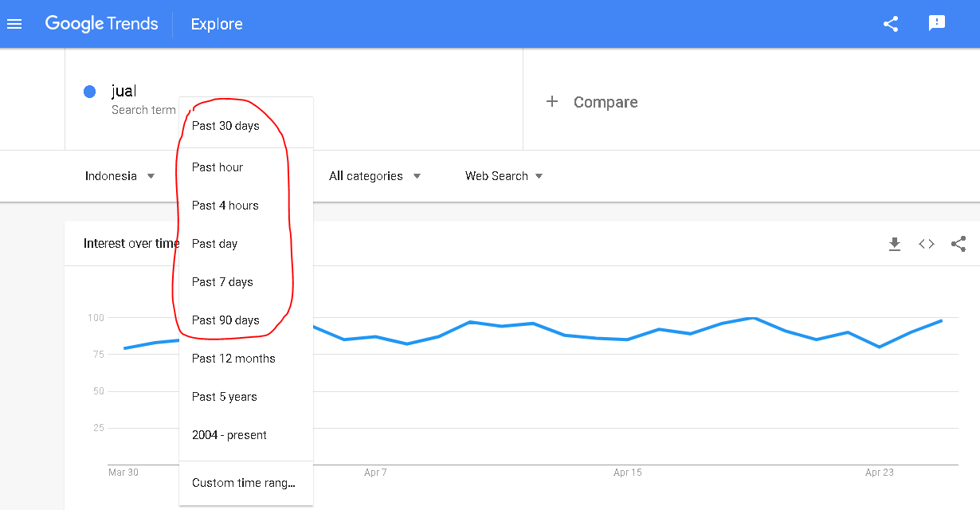Click the embed code icon
This screenshot has width=980, height=510.
coord(927,244)
